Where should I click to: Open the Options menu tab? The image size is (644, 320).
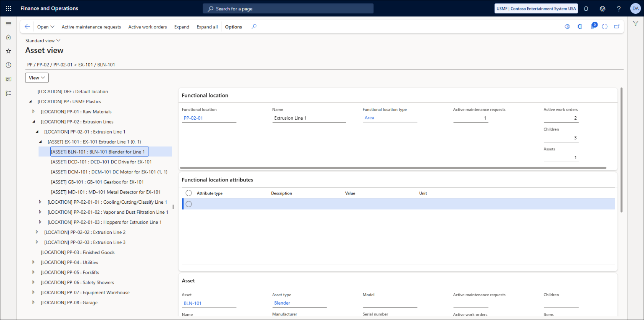click(x=233, y=27)
